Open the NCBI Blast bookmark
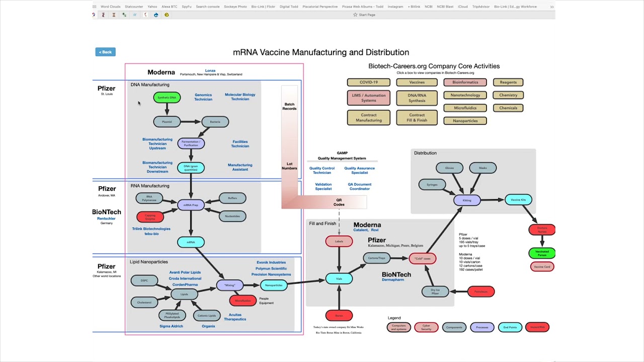This screenshot has width=644, height=362. click(445, 7)
